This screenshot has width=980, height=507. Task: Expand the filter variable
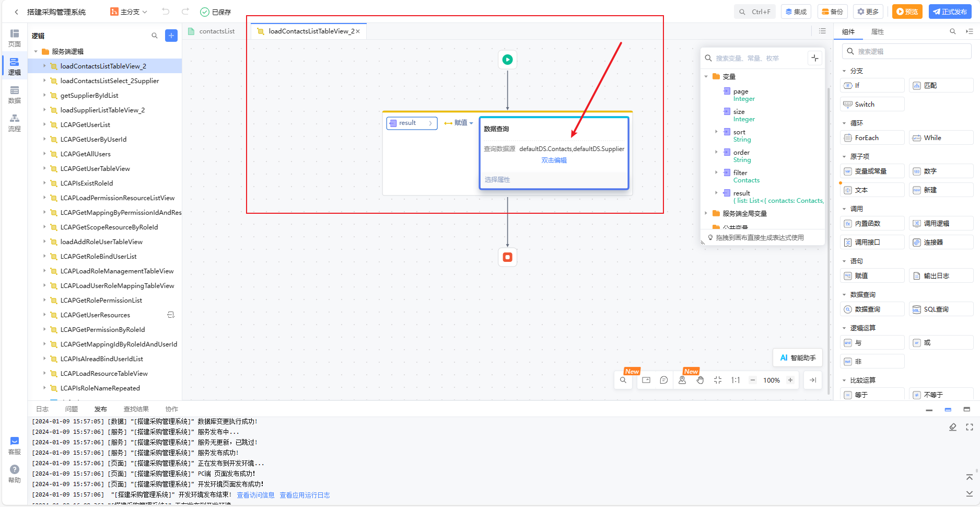[716, 172]
